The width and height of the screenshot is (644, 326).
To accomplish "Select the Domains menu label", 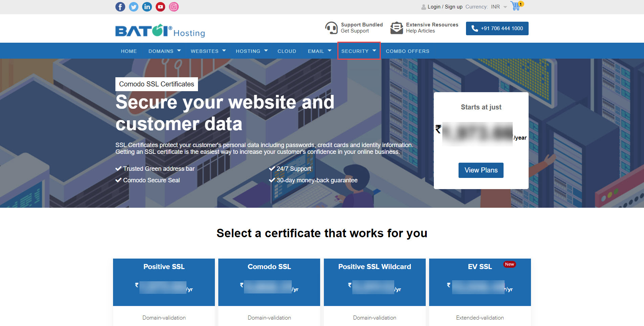I will tap(161, 51).
